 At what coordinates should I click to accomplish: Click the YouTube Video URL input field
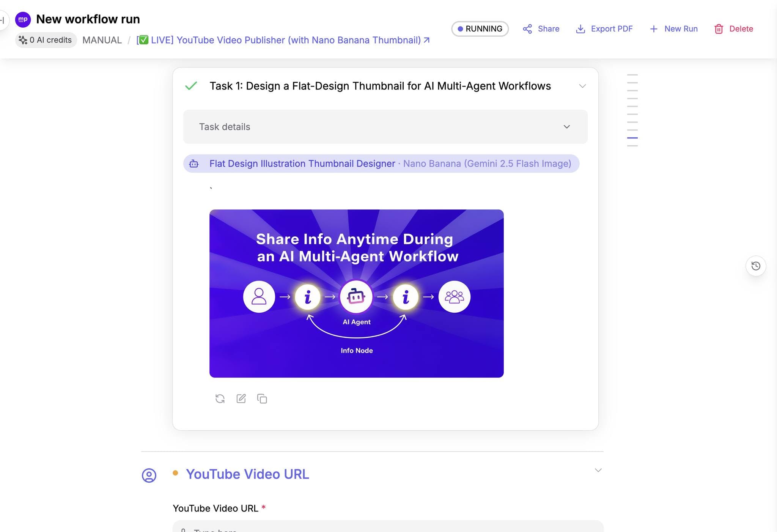pos(388,527)
